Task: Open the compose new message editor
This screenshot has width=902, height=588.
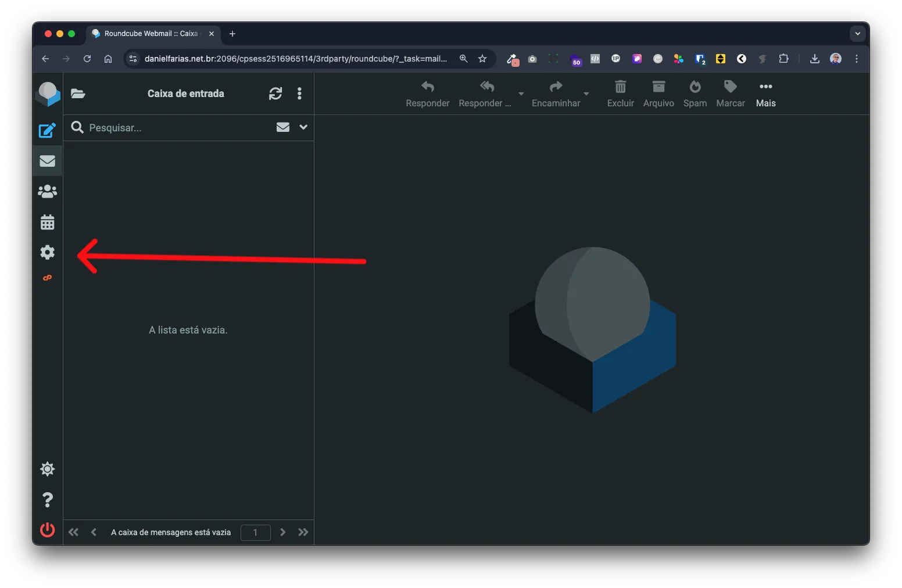Action: coord(47,130)
